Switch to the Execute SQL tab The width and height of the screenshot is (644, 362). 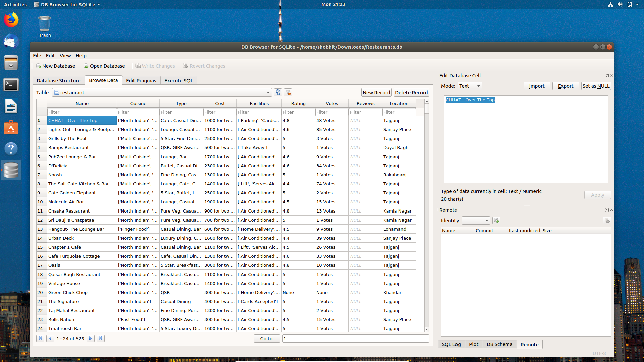178,81
